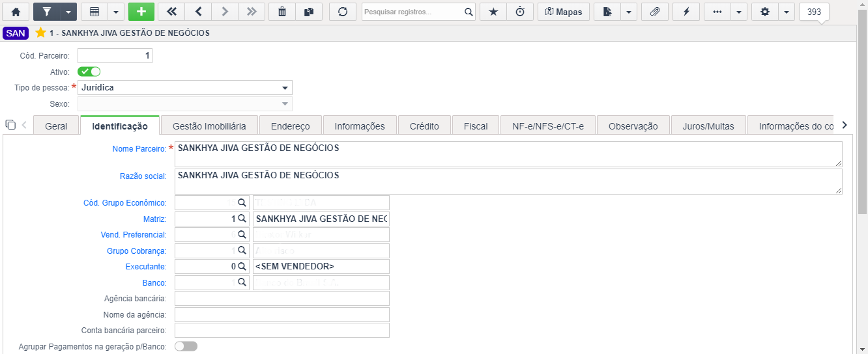
Task: Open the stopwatch timer icon
Action: point(520,12)
